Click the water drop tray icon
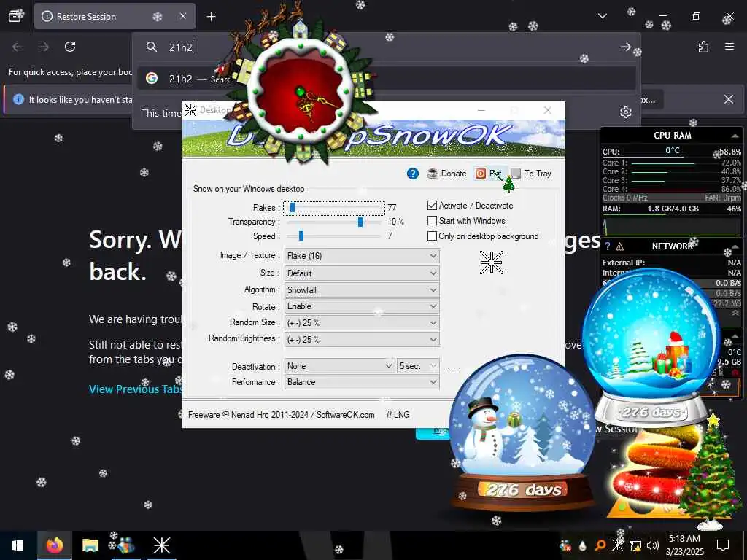The width and height of the screenshot is (747, 560). (x=582, y=545)
